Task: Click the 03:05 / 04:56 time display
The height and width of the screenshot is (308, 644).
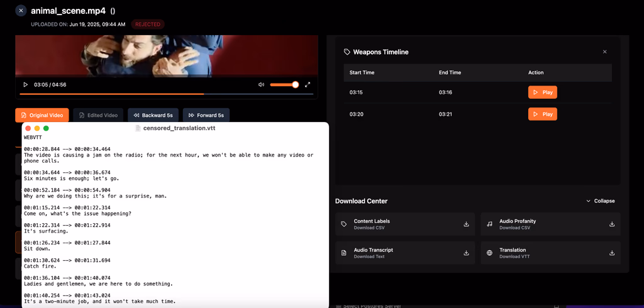Action: tap(50, 85)
